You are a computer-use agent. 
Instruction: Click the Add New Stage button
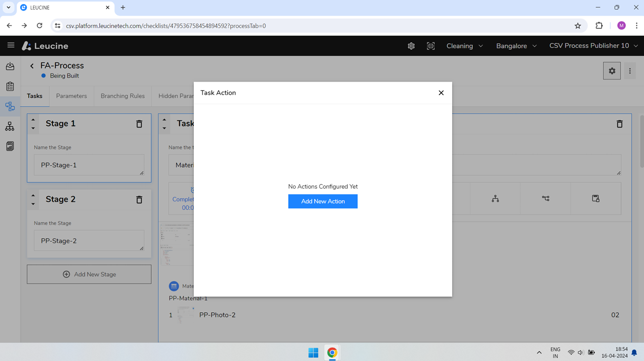89,274
